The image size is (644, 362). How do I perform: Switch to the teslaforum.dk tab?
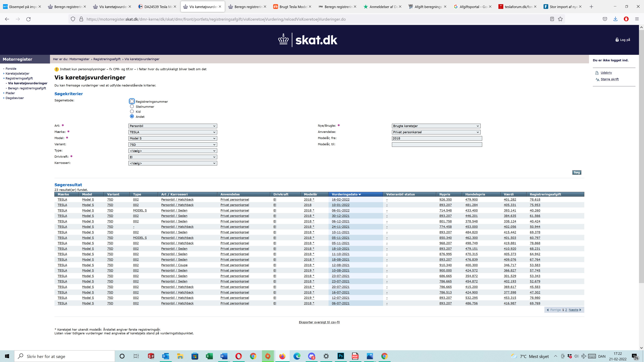[518, 7]
